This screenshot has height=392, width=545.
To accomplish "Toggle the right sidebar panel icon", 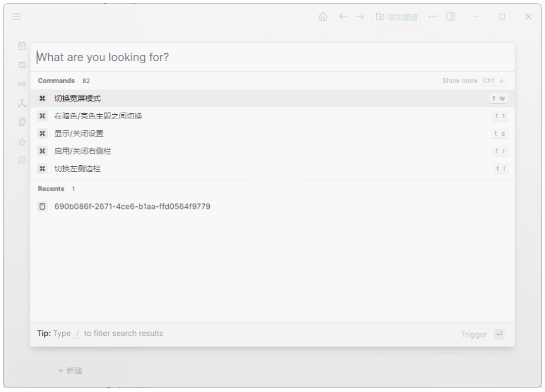I will click(451, 17).
